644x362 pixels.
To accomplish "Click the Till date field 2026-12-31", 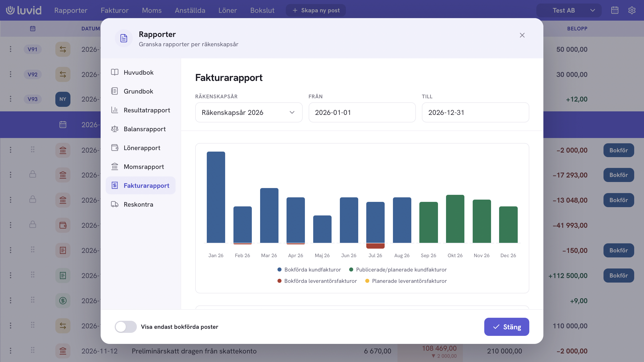I will pyautogui.click(x=475, y=112).
